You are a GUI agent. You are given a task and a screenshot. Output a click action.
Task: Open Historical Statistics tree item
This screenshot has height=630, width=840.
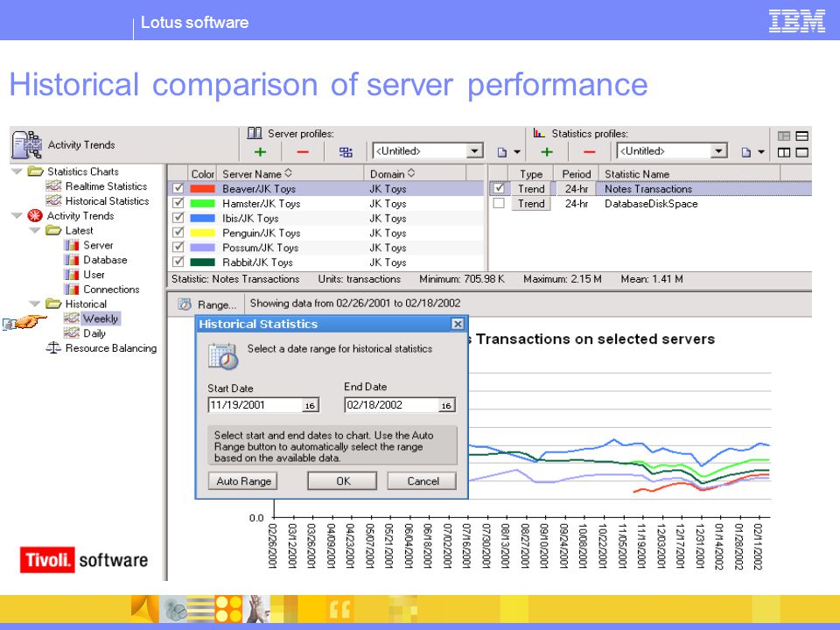click(x=107, y=201)
